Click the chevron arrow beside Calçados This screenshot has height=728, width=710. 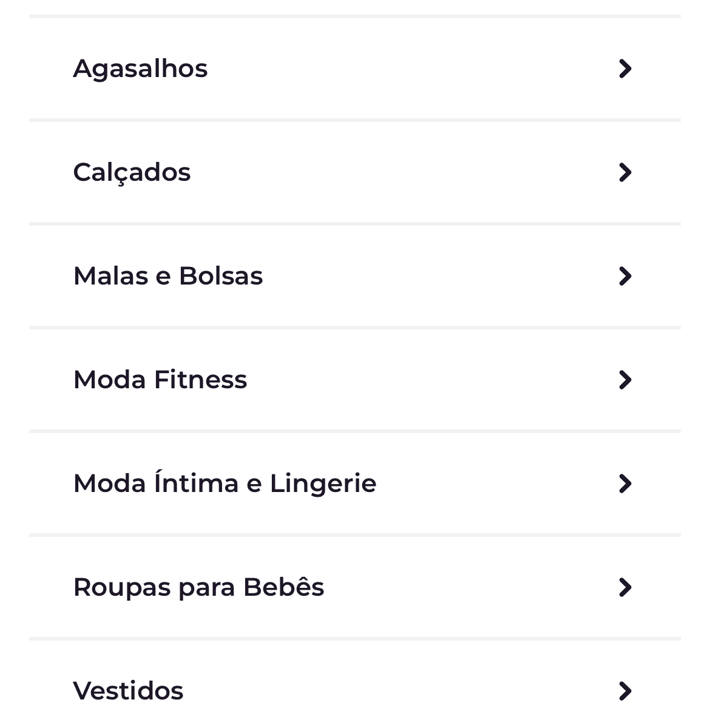(x=625, y=172)
